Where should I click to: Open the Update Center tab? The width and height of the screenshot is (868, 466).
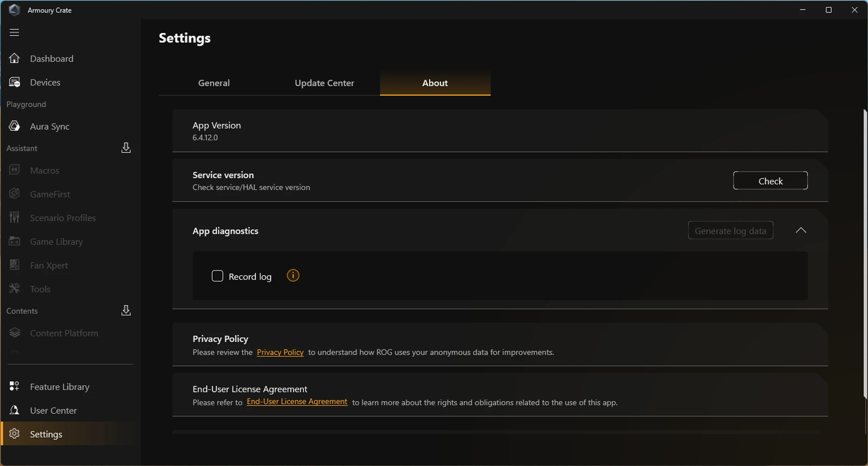[324, 83]
